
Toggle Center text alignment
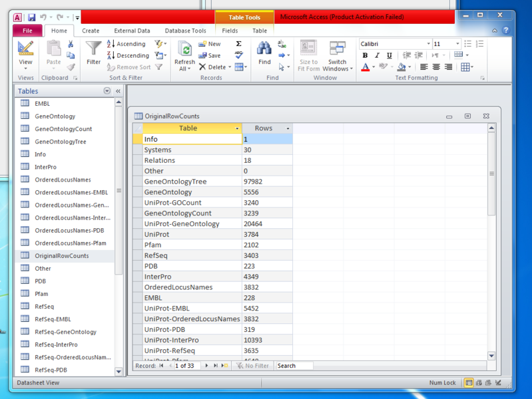(x=436, y=66)
